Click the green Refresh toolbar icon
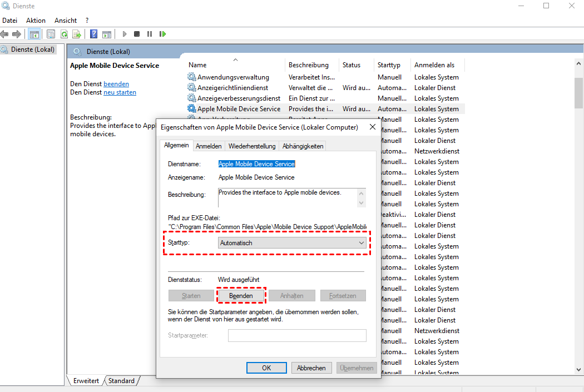This screenshot has width=584, height=392. [64, 34]
